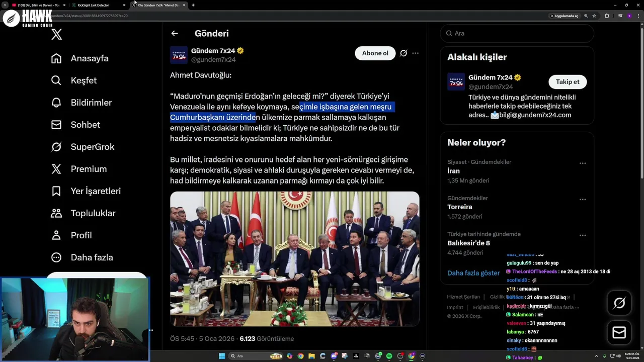Open more options for Torreira trend
This screenshot has height=362, width=644.
click(x=583, y=200)
